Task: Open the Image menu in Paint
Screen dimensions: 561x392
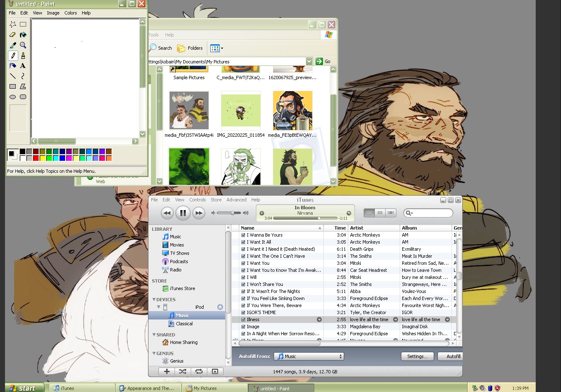Action: (53, 13)
